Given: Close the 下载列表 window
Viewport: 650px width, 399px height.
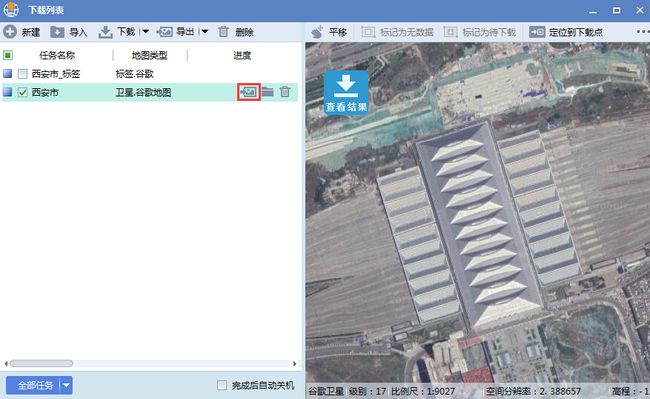Looking at the screenshot, I should (640, 10).
